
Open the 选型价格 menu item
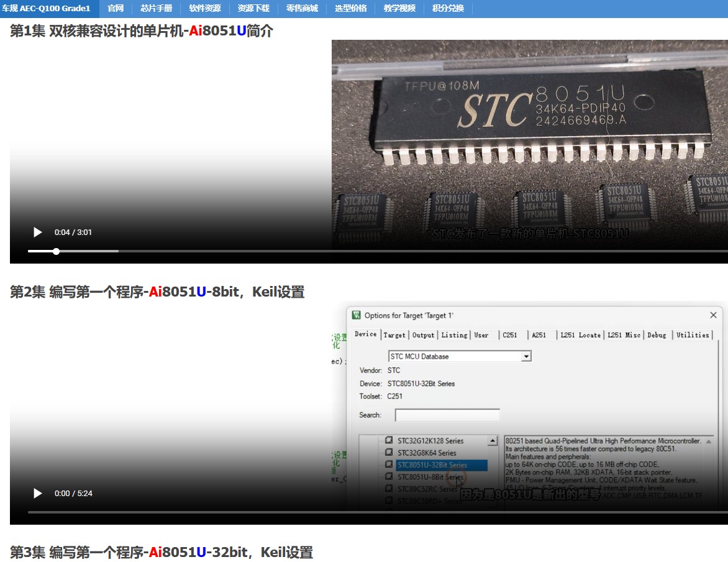[351, 8]
